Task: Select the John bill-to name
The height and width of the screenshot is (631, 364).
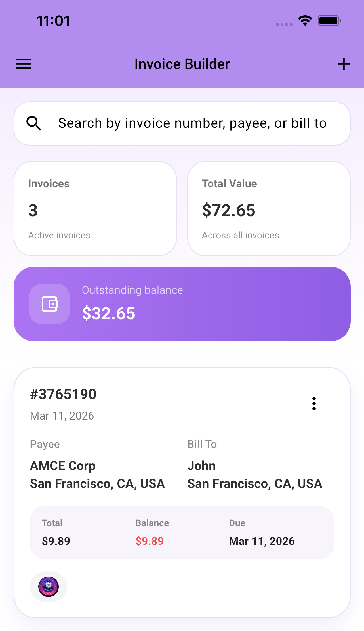Action: tap(201, 466)
